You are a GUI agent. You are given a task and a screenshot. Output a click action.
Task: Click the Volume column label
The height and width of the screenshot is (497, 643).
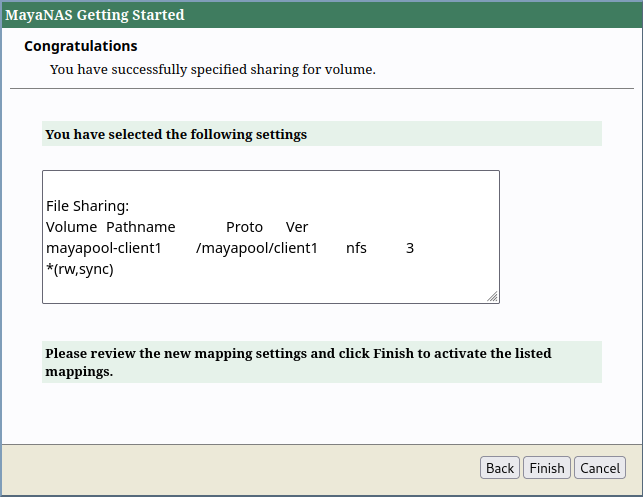tap(71, 227)
